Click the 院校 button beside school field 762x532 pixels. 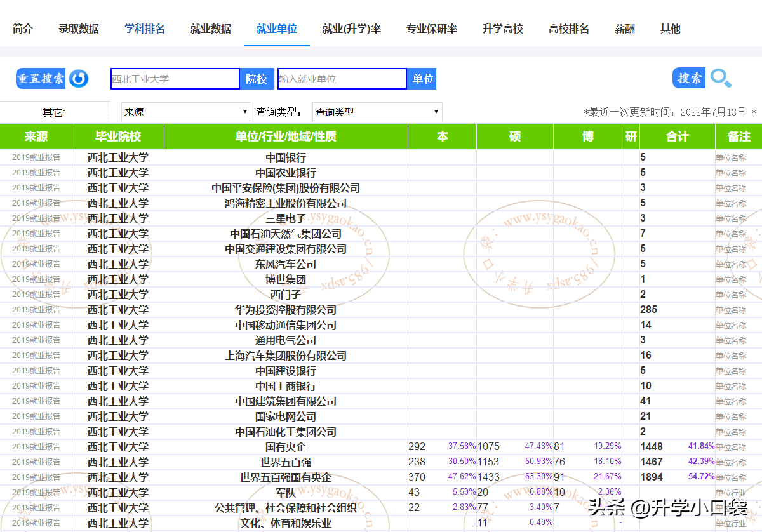pos(257,79)
